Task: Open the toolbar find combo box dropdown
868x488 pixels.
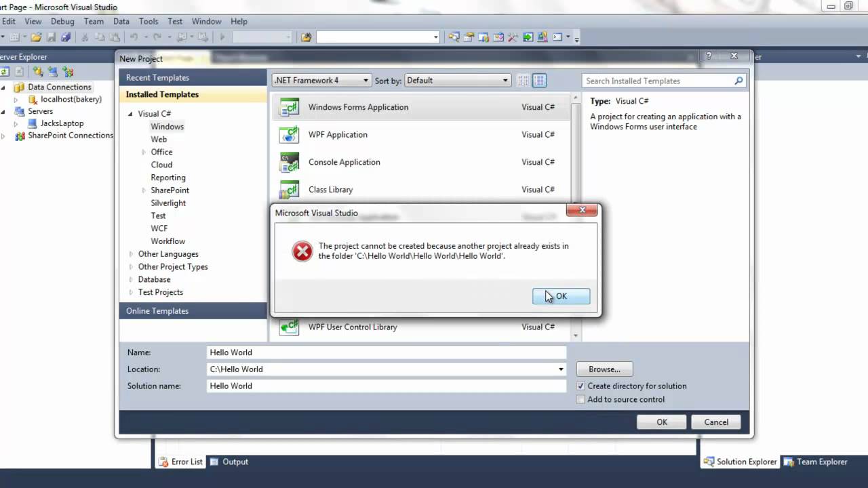Action: tap(436, 37)
